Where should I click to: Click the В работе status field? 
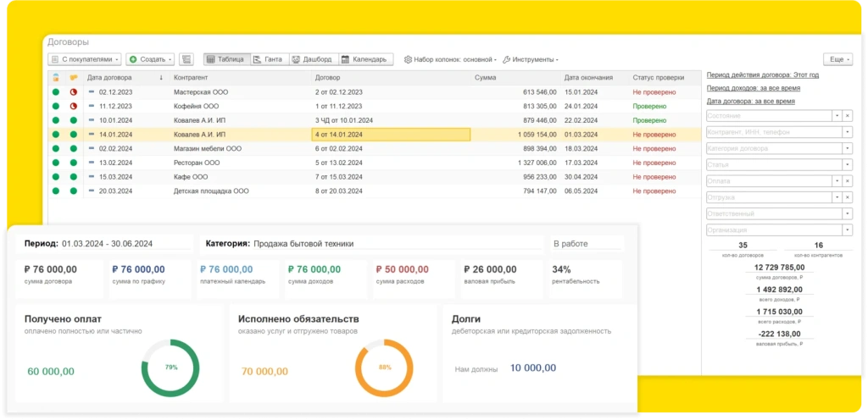(587, 243)
